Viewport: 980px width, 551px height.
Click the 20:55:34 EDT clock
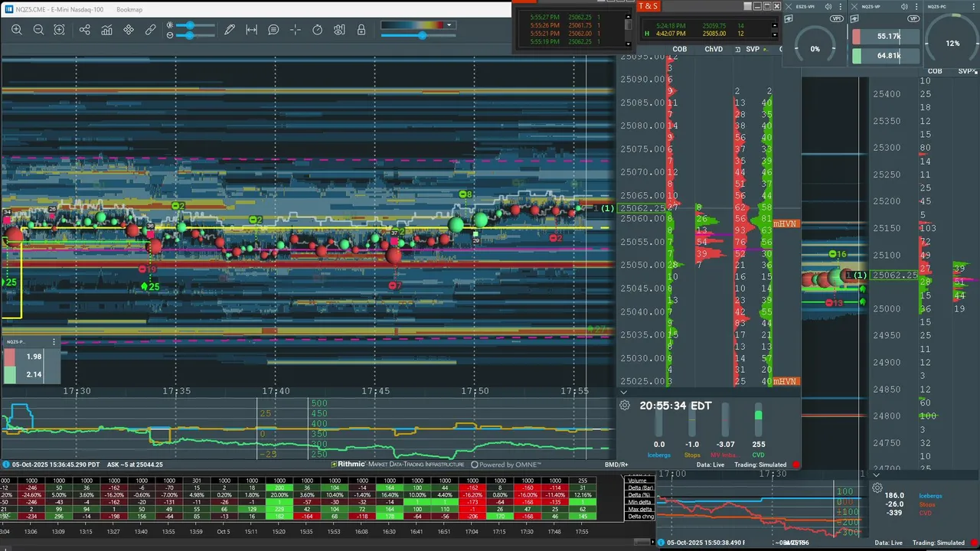pos(675,406)
